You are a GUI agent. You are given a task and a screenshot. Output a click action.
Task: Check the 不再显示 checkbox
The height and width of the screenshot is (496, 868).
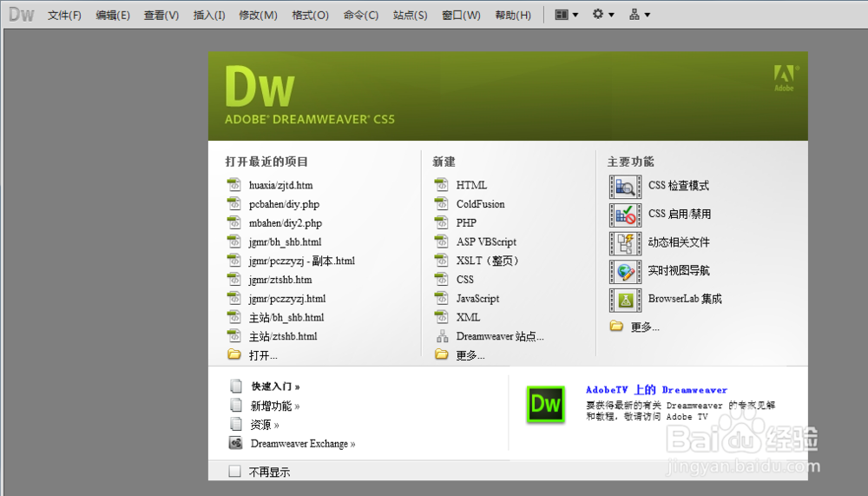click(234, 471)
